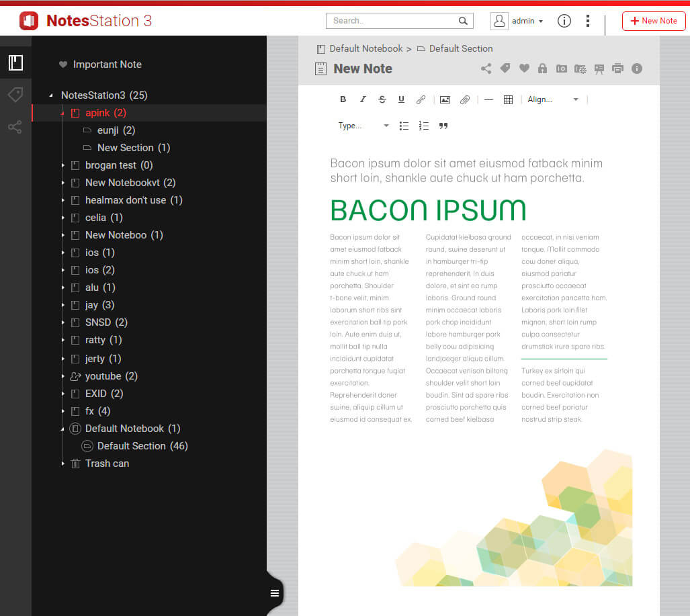Screen dimensions: 690x616
Task: Print the current note
Action: [x=618, y=69]
